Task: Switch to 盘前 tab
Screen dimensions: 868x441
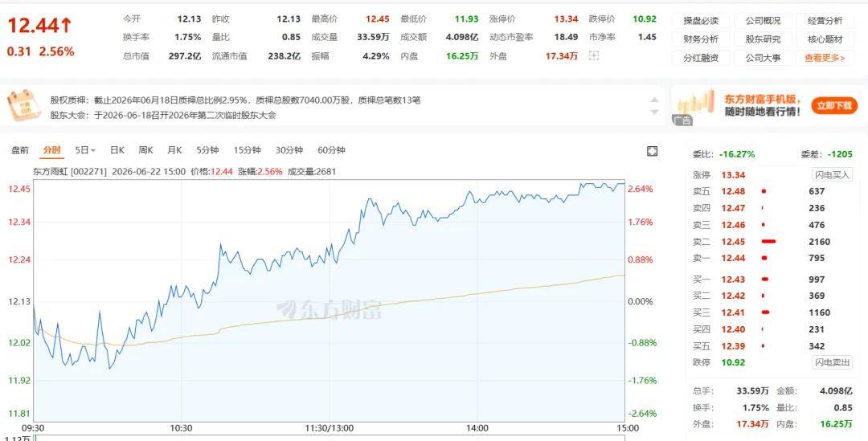Action: click(20, 150)
